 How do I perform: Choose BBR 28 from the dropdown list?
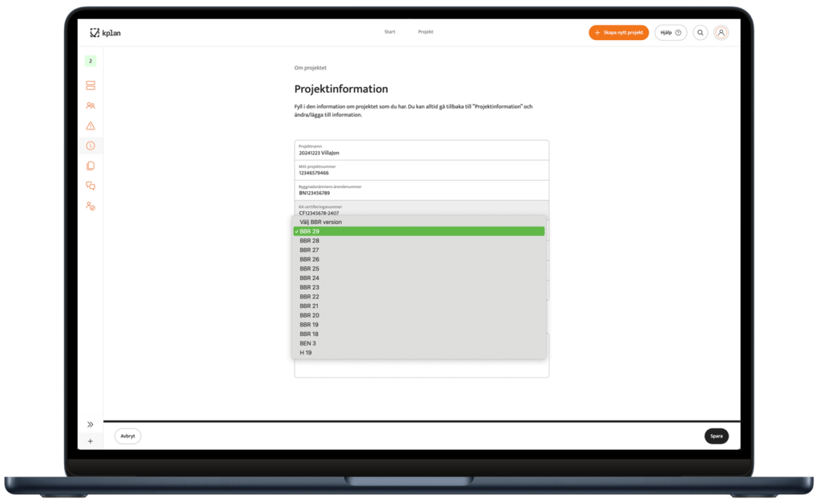pyautogui.click(x=309, y=241)
